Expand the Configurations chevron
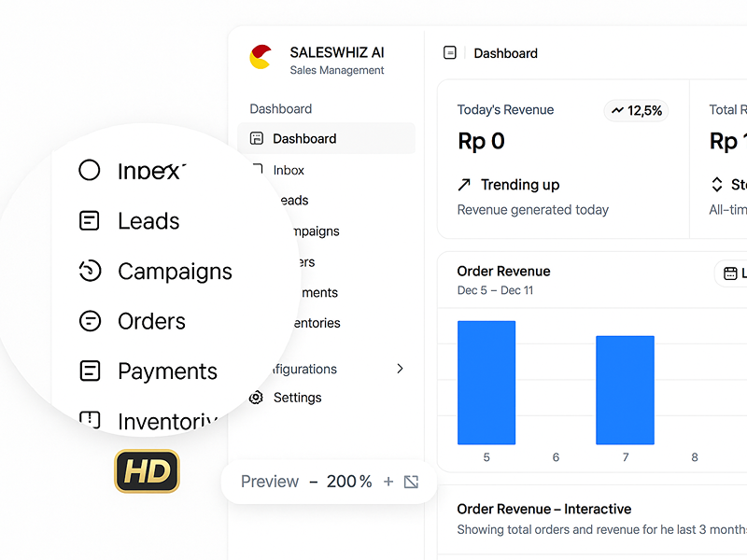Screen dimensions: 747x560 [x=400, y=369]
